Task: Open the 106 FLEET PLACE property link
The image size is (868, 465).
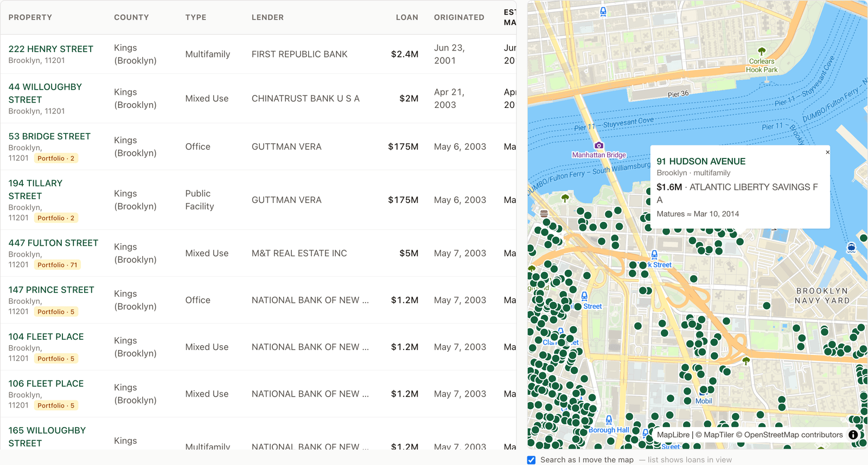Action: (46, 384)
